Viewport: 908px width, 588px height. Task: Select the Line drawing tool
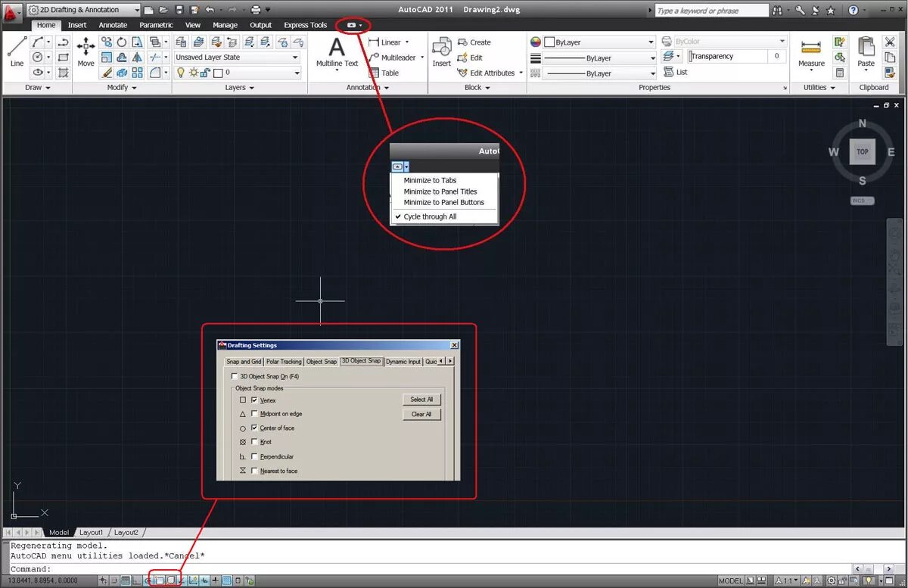17,51
